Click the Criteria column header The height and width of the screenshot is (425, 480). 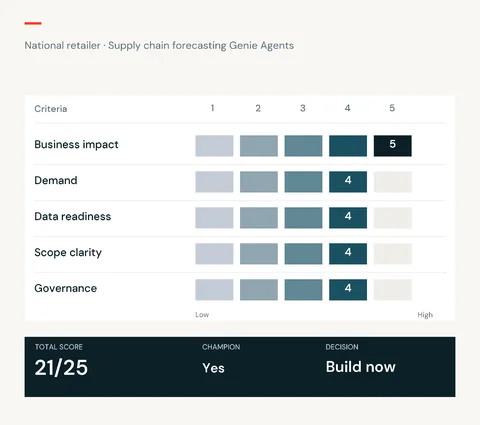pyautogui.click(x=51, y=109)
